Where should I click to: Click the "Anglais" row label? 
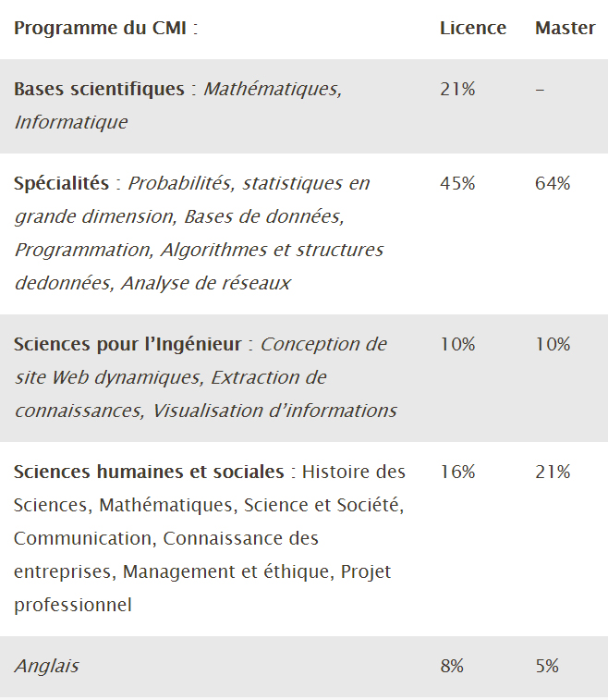(46, 666)
